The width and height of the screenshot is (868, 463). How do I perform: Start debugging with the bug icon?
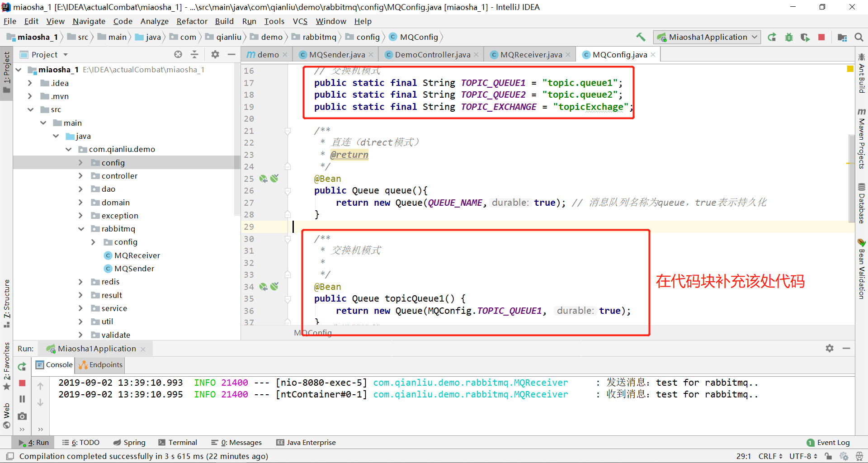[x=789, y=37]
